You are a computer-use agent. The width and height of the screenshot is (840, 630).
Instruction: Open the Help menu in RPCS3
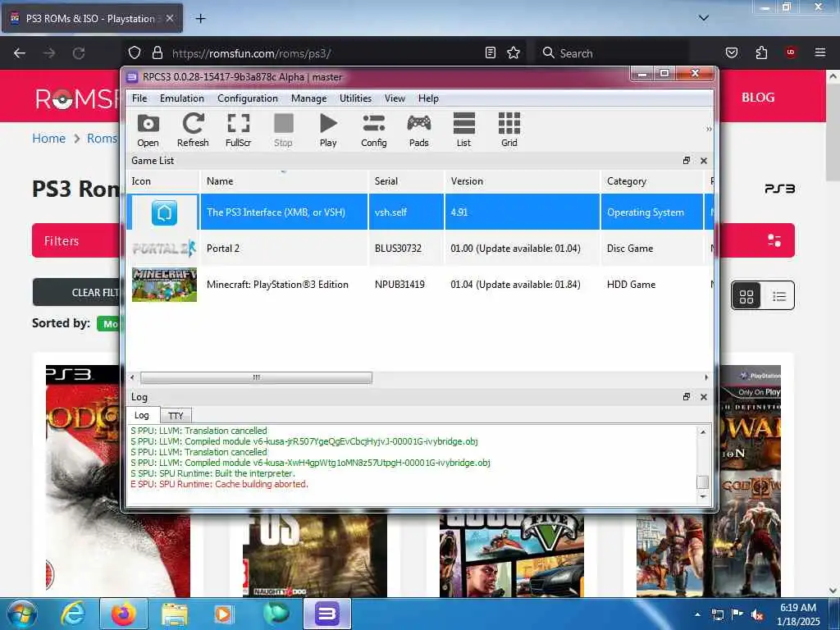pos(428,98)
